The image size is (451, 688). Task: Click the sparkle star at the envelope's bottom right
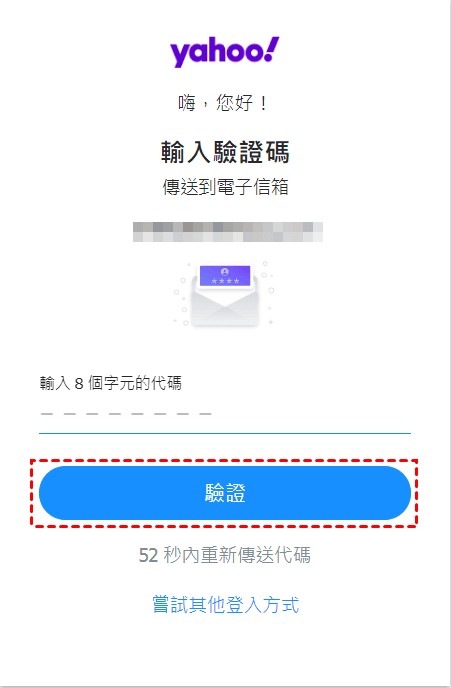click(x=270, y=322)
